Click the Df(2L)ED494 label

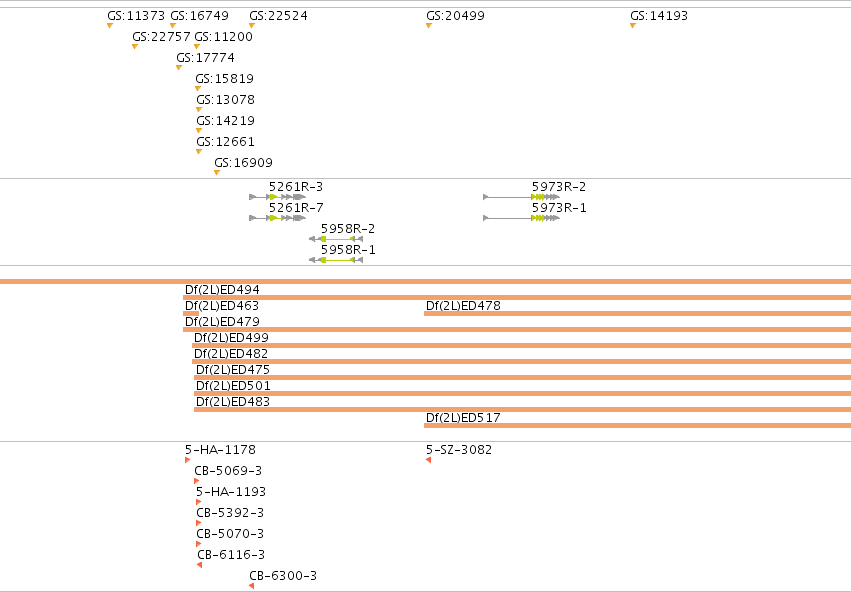pos(222,290)
